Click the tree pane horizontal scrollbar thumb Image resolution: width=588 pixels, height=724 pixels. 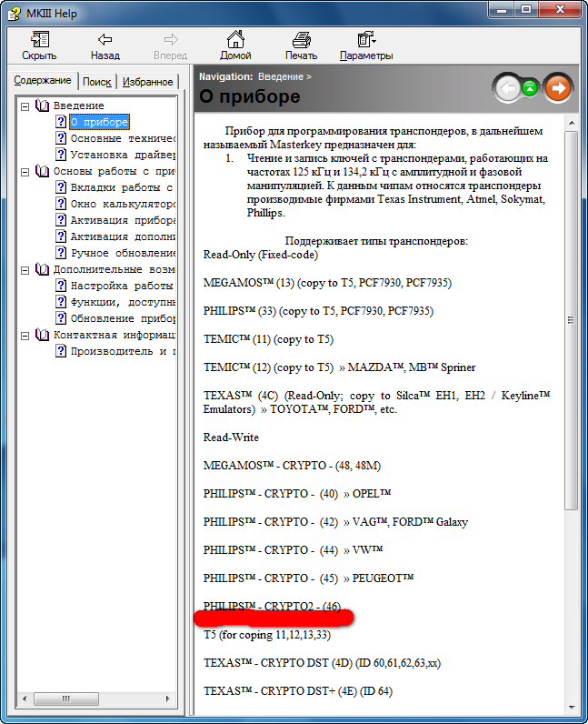tap(66, 699)
